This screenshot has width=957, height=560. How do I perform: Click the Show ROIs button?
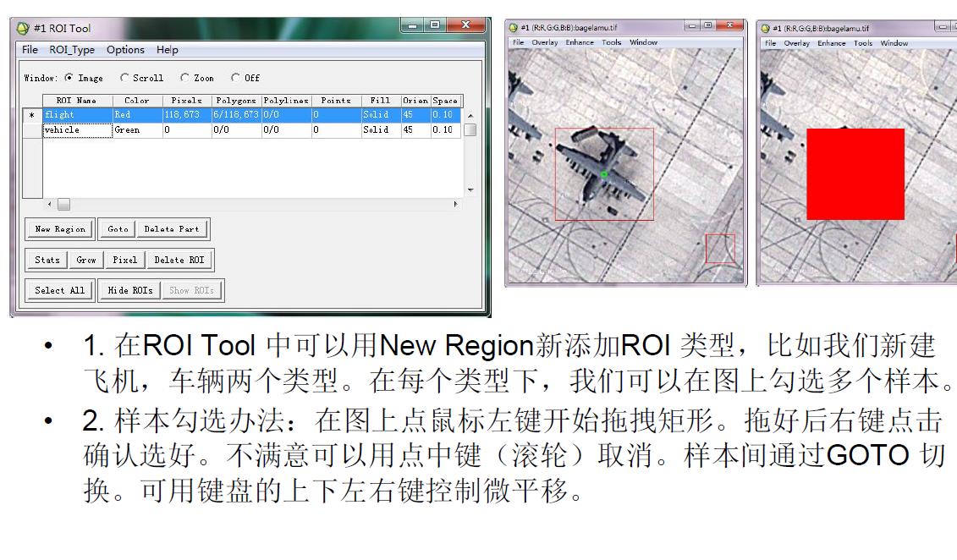(191, 290)
